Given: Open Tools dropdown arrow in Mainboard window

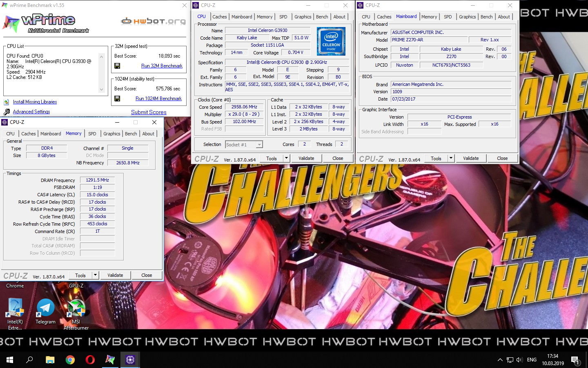Looking at the screenshot, I should click(x=451, y=158).
